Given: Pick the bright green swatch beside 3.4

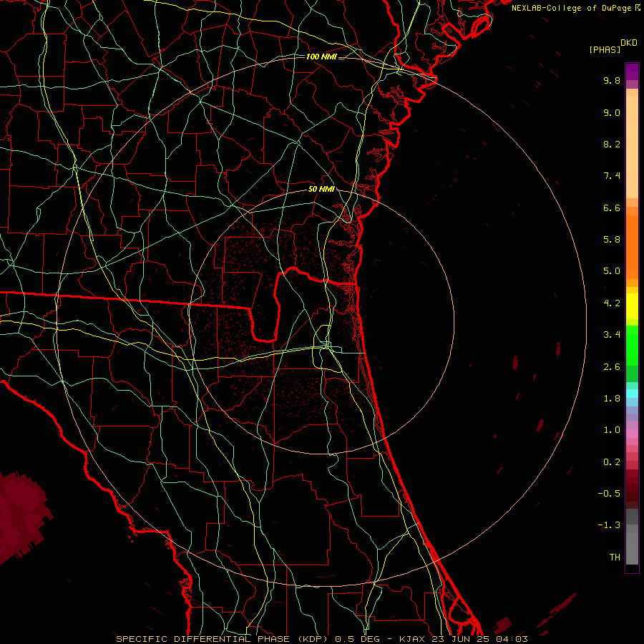Looking at the screenshot, I should pyautogui.click(x=632, y=343).
